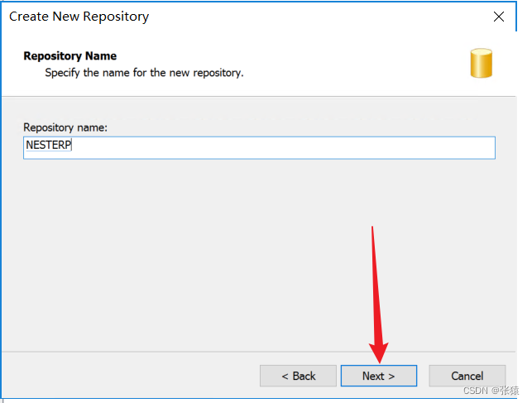Click empty title bar area beside the title
532x403 pixels.
tap(314, 17)
